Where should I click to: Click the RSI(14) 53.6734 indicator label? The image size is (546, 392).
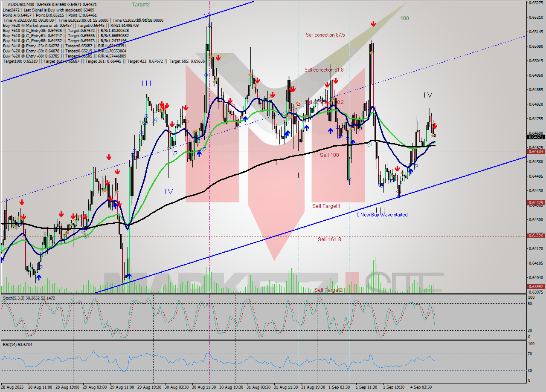(x=17, y=344)
